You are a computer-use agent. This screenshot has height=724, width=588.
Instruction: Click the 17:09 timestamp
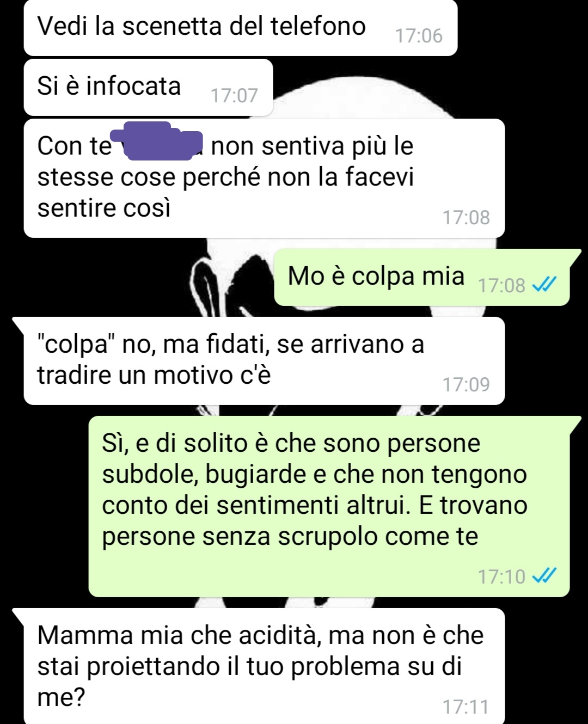pos(466,385)
